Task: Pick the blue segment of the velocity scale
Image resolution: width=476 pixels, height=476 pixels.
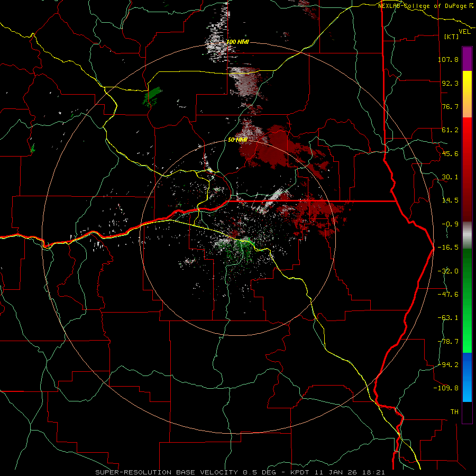Action: pyautogui.click(x=467, y=377)
